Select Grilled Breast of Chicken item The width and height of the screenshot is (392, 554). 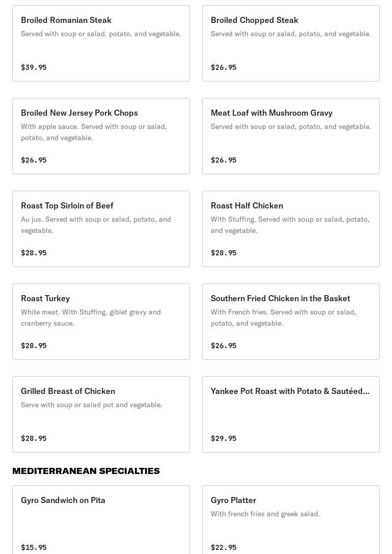point(101,414)
